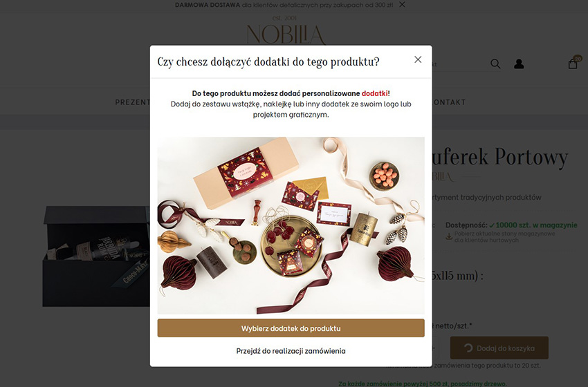Close the add-ons popup dialog
588x387 pixels.
coord(418,59)
